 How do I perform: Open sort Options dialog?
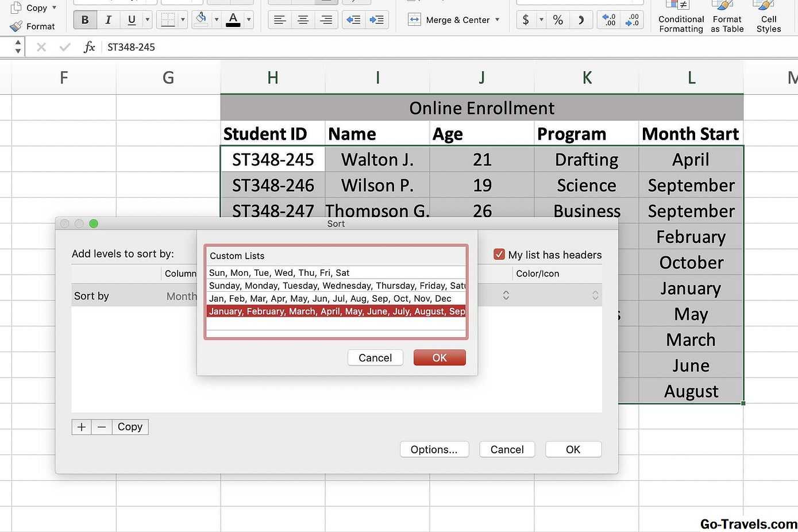[x=434, y=449]
